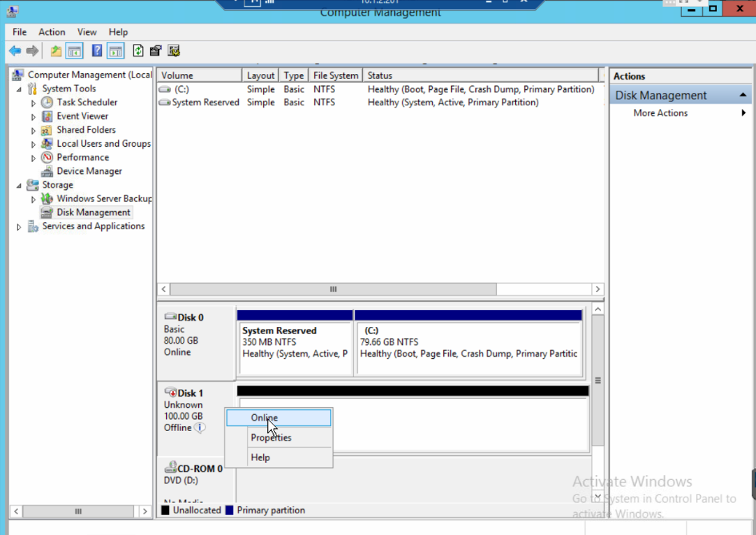Sort by the Type column header
756x535 pixels.
(294, 75)
